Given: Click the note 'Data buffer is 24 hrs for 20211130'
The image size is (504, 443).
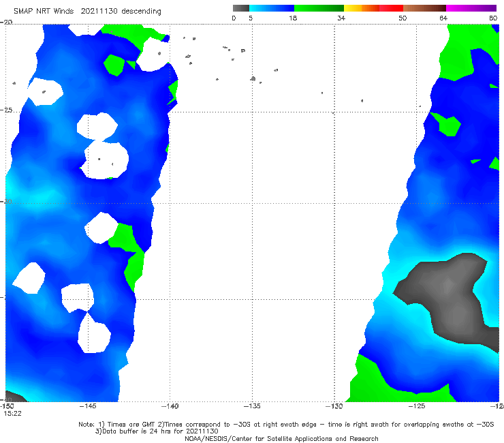Looking at the screenshot, I should (x=157, y=431).
